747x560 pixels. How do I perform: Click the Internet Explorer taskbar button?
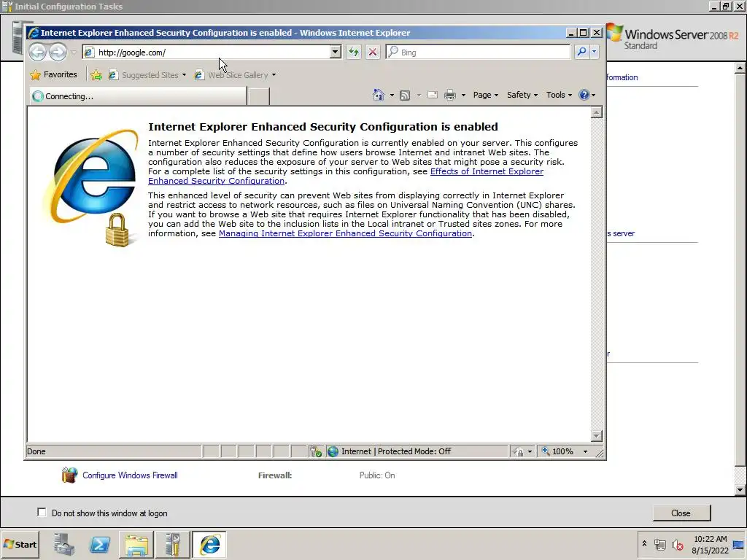(209, 544)
